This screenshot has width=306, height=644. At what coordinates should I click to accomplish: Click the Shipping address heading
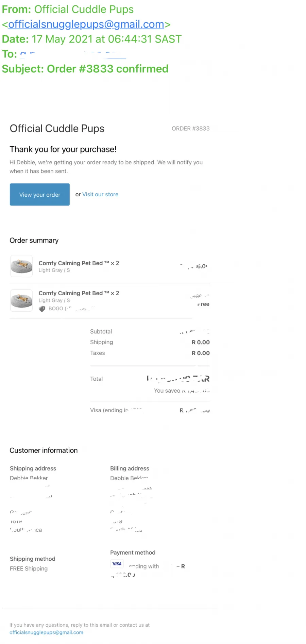[33, 468]
